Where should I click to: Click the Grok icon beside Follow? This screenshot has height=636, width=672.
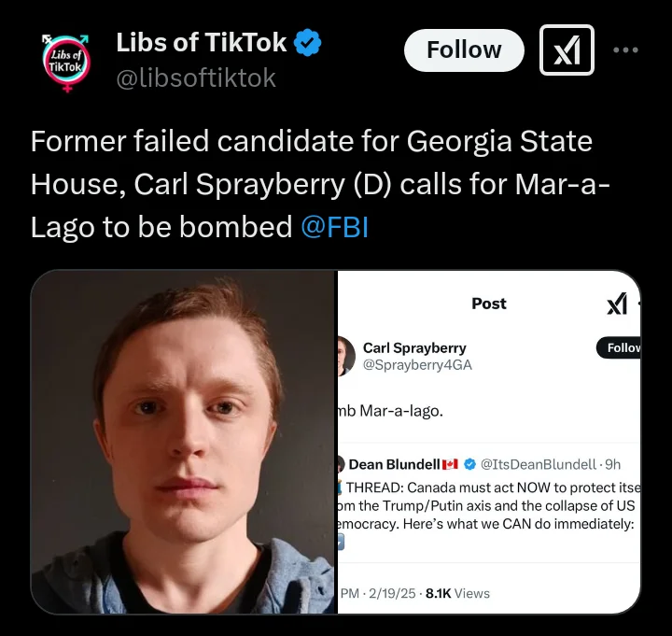pos(567,50)
